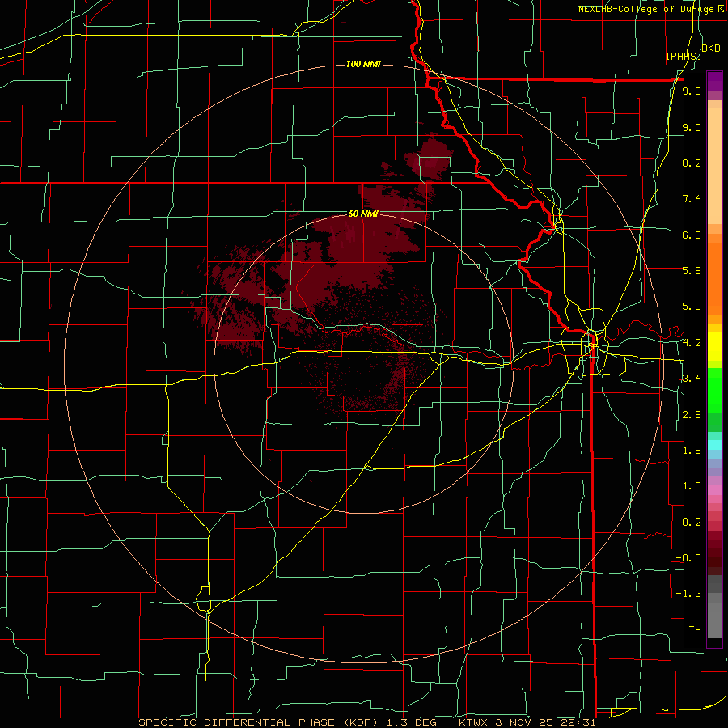This screenshot has height=728, width=728.
Task: Pick the cyan segment of the color bar
Action: (x=714, y=445)
